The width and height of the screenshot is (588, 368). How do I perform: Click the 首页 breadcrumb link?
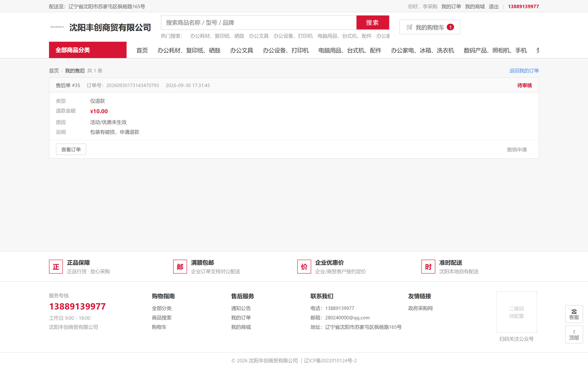[x=54, y=71]
